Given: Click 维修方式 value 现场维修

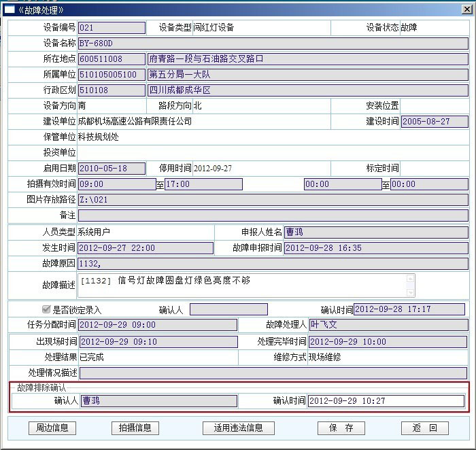Looking at the screenshot, I should (x=324, y=357).
